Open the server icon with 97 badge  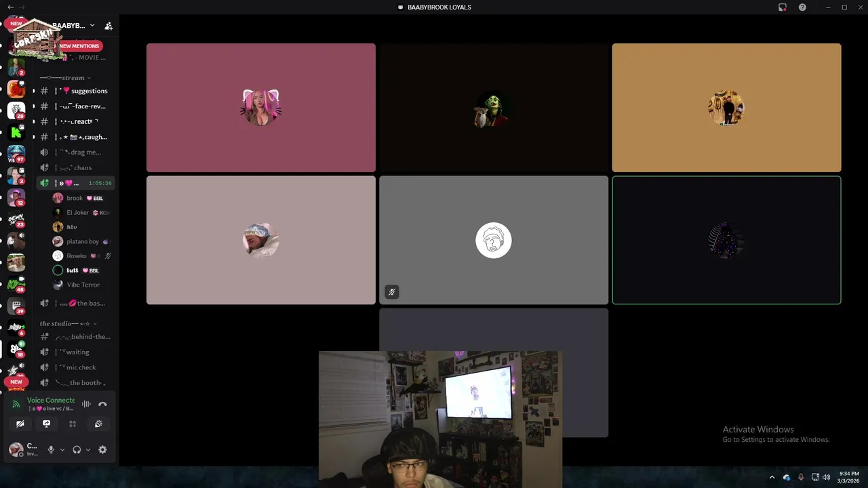tap(16, 154)
